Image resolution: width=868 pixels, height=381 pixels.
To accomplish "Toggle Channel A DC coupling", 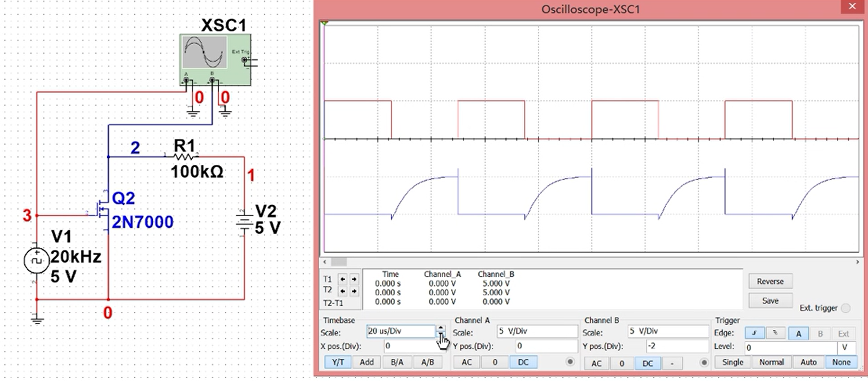I will coord(523,362).
